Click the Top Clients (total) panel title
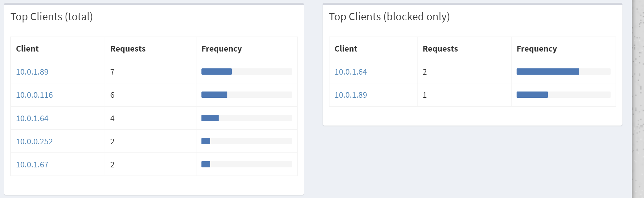644x198 pixels. [52, 17]
